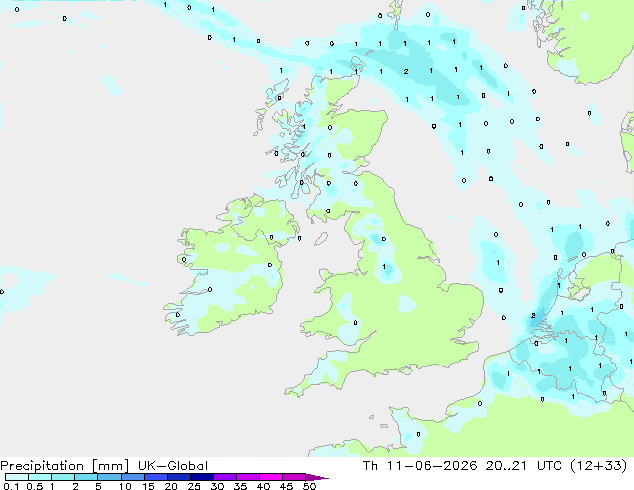Image resolution: width=634 pixels, height=490 pixels.
Task: Click the above-50 arrow tip of legend
Action: (x=317, y=477)
